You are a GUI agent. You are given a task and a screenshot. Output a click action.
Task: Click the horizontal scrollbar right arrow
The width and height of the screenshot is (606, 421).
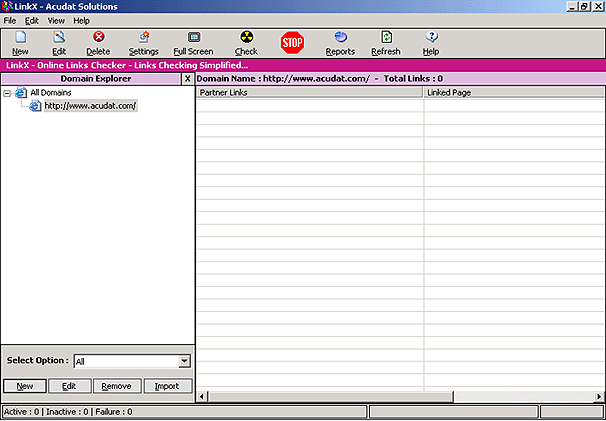tap(599, 396)
